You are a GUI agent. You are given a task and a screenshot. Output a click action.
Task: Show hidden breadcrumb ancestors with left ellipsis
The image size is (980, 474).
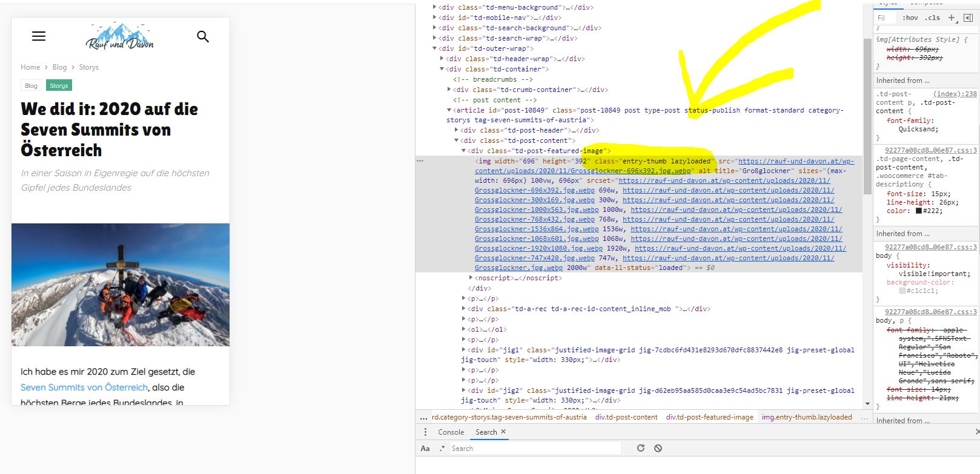pos(423,417)
